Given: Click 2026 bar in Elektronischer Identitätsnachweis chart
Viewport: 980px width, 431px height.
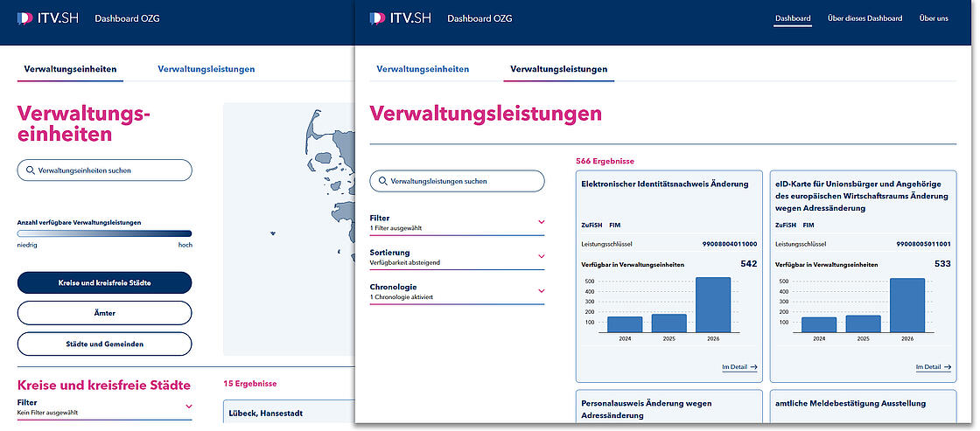Looking at the screenshot, I should click(713, 305).
